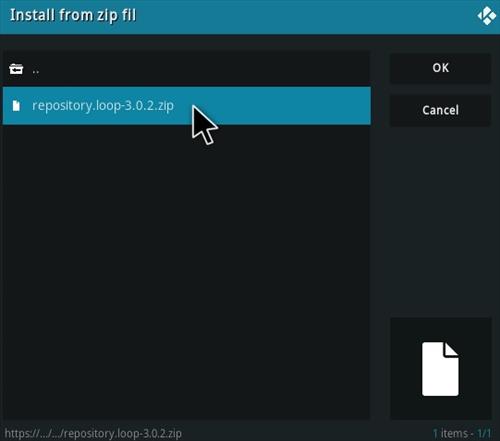Click the Kodi logo in the header
This screenshot has width=500, height=441.
tap(487, 16)
